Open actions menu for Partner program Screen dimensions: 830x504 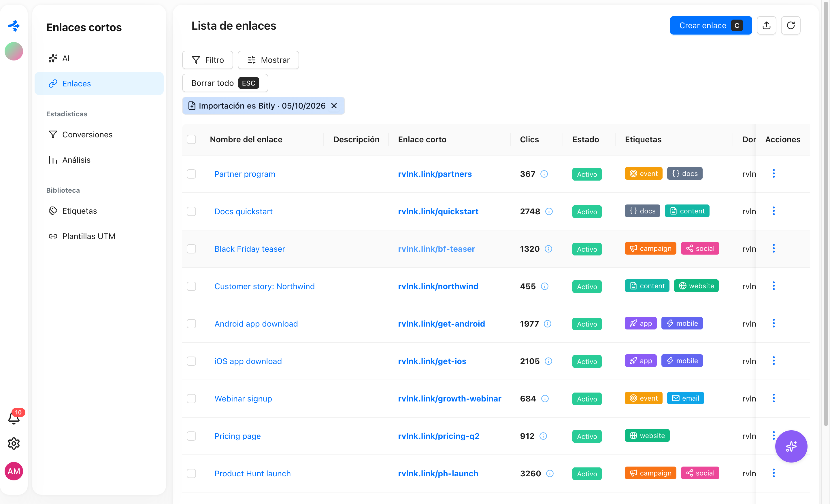click(774, 174)
